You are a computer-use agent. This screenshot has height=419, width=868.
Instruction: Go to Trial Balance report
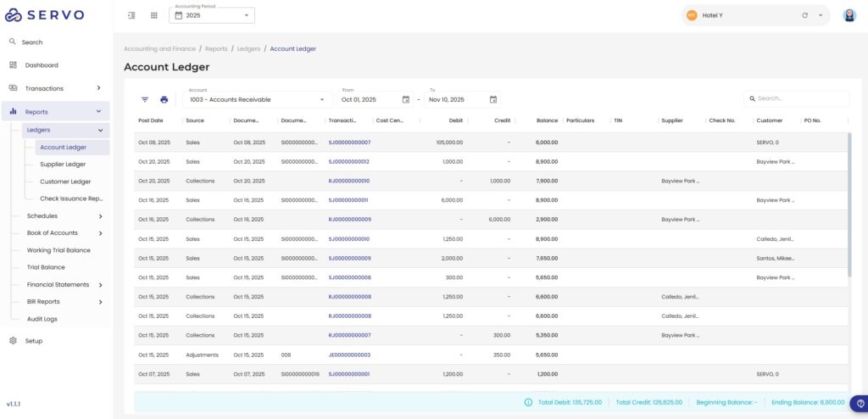click(x=46, y=267)
